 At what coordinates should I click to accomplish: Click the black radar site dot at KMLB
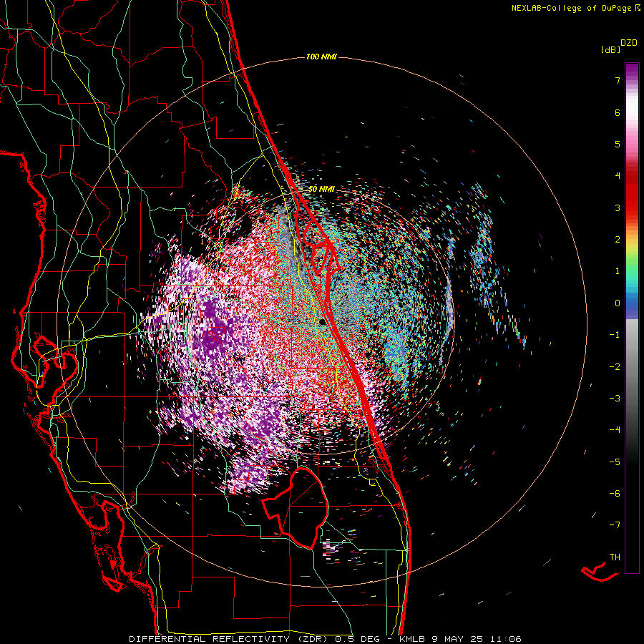[323, 322]
